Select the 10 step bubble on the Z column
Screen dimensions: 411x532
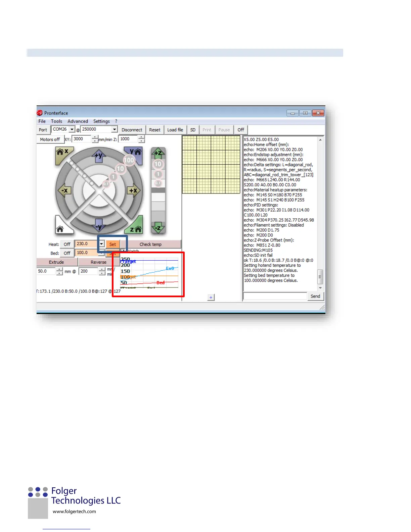click(158, 164)
